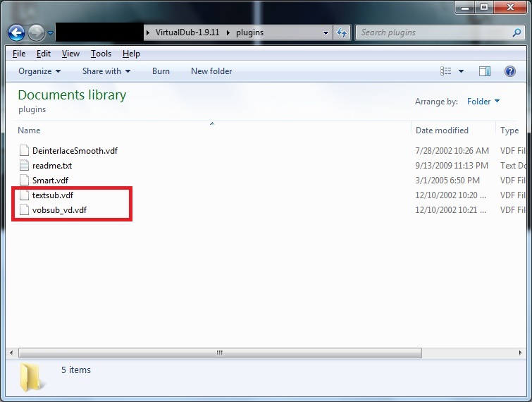Viewport: 532px width, 402px height.
Task: Open the address bar history dropdown
Action: (x=326, y=33)
